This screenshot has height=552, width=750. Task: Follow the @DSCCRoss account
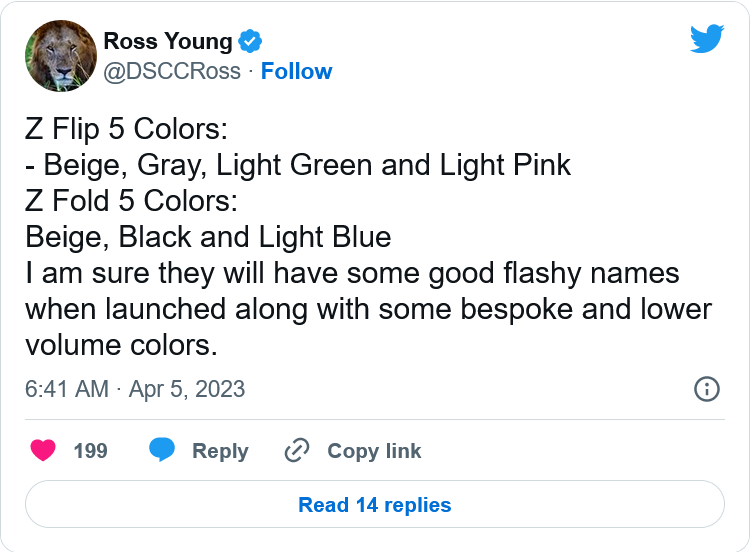pyautogui.click(x=297, y=71)
